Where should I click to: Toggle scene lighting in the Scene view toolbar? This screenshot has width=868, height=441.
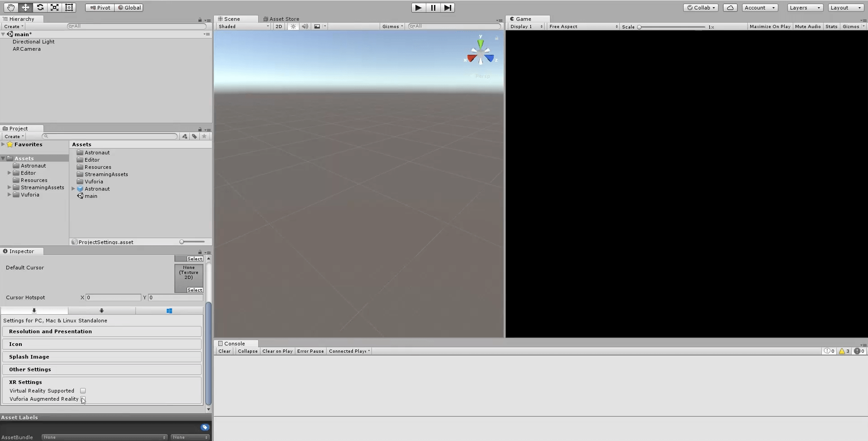[293, 26]
